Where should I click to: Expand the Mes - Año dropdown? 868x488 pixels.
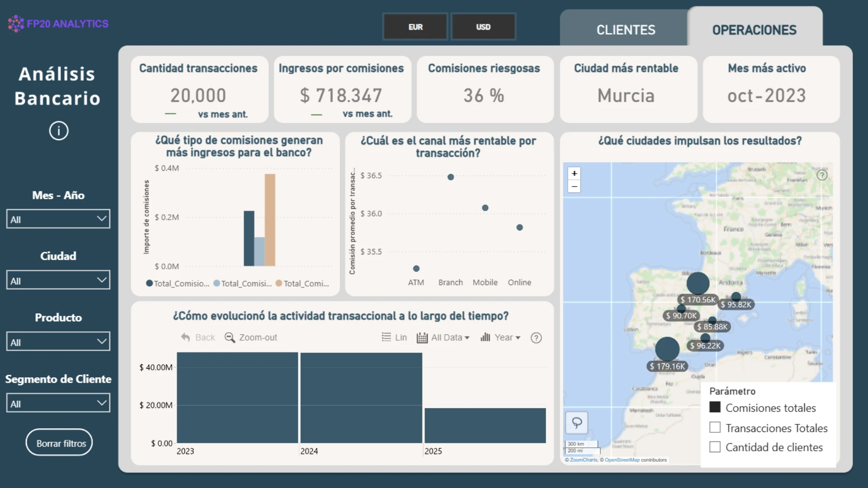[x=58, y=219]
